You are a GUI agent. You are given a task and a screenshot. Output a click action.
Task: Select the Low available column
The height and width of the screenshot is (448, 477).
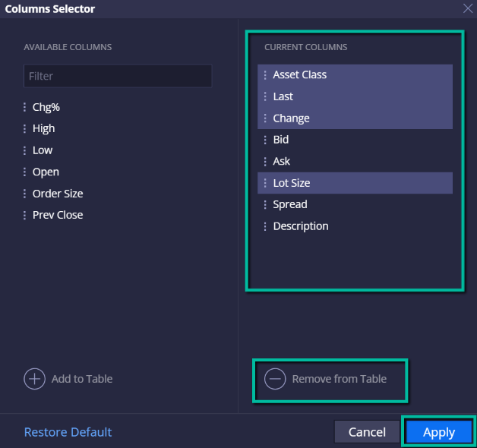[43, 150]
